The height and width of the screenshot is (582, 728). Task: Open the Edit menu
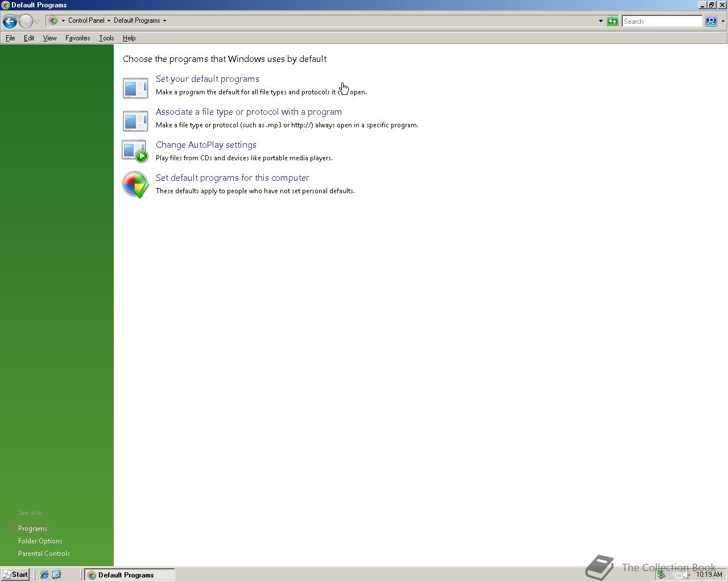(x=29, y=38)
